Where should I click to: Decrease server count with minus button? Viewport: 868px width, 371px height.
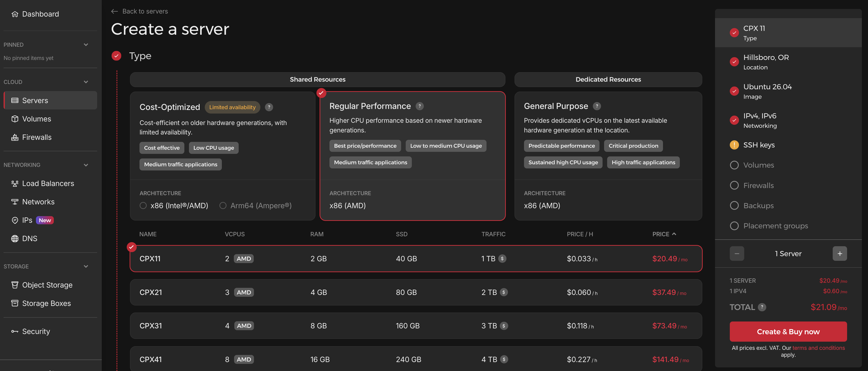[x=737, y=254]
